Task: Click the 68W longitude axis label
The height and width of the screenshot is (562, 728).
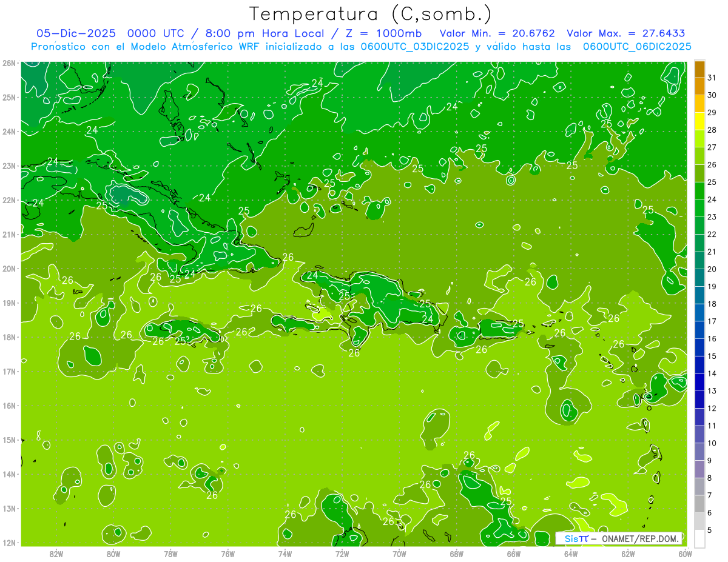Action: pos(456,553)
